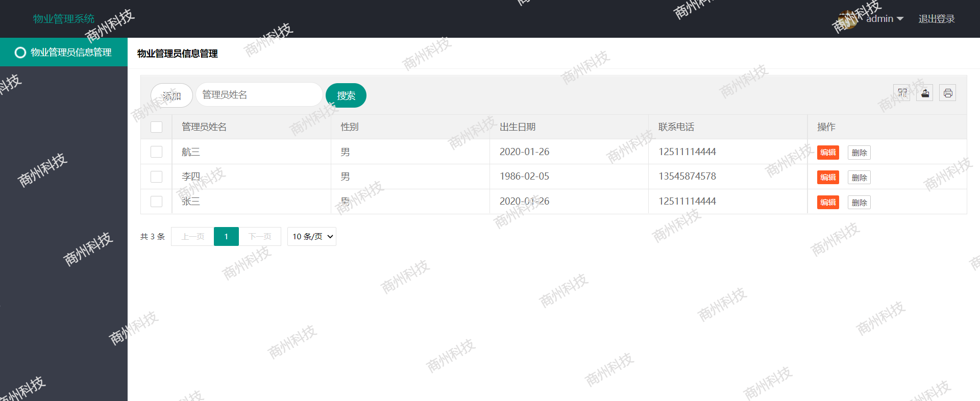The height and width of the screenshot is (401, 980).
Task: Click 编辑 button for 张三
Action: (x=828, y=203)
